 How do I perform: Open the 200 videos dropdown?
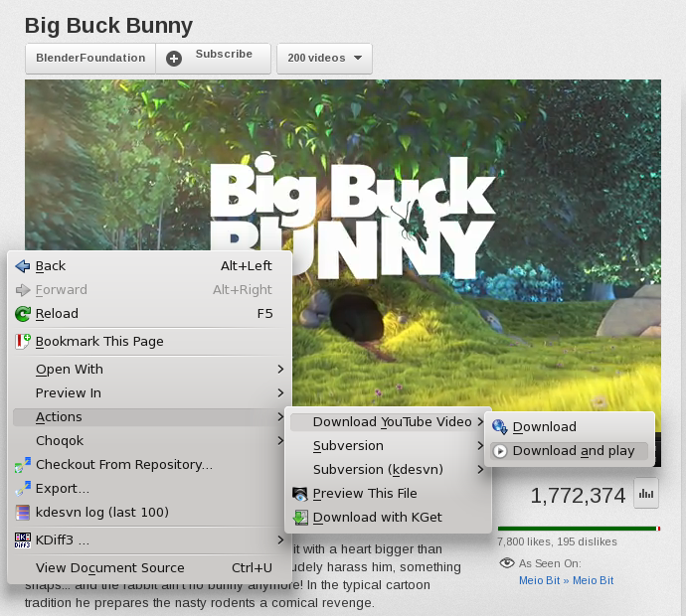pyautogui.click(x=325, y=59)
